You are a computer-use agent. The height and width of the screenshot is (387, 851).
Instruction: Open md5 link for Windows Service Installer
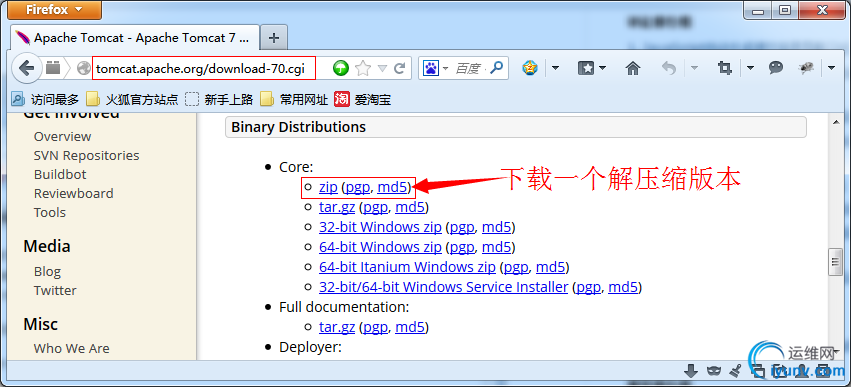[623, 287]
